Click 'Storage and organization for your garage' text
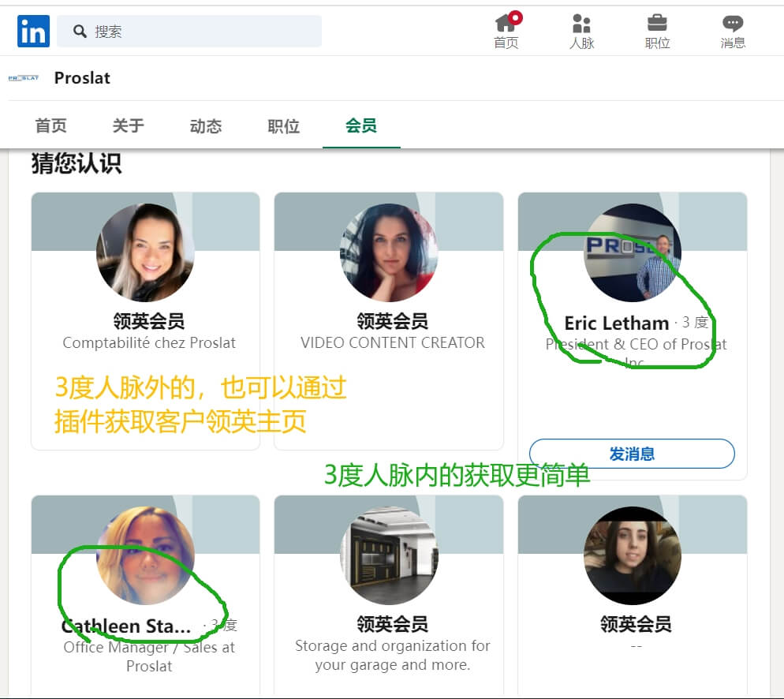The height and width of the screenshot is (699, 784). point(393,655)
